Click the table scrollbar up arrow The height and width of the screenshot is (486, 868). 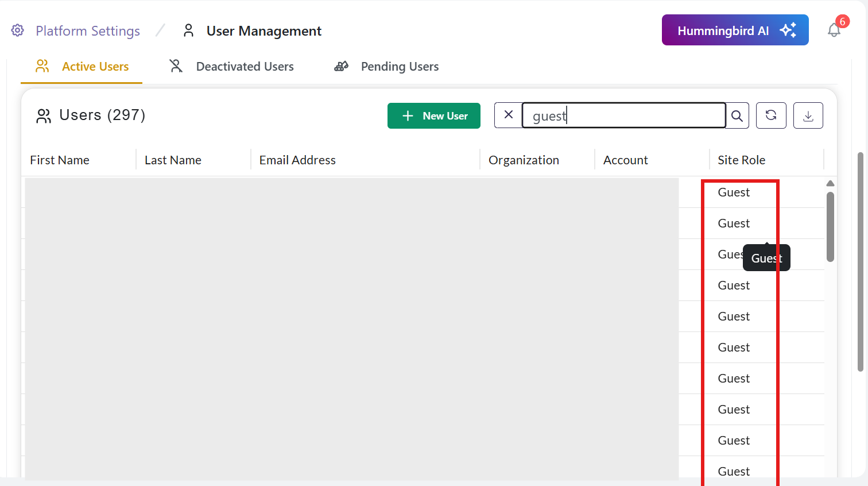pos(830,183)
